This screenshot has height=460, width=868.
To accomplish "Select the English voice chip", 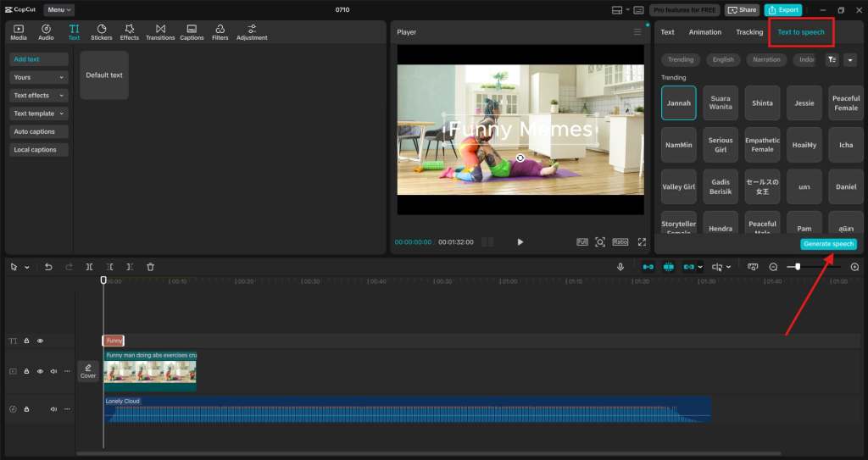I will tap(723, 60).
